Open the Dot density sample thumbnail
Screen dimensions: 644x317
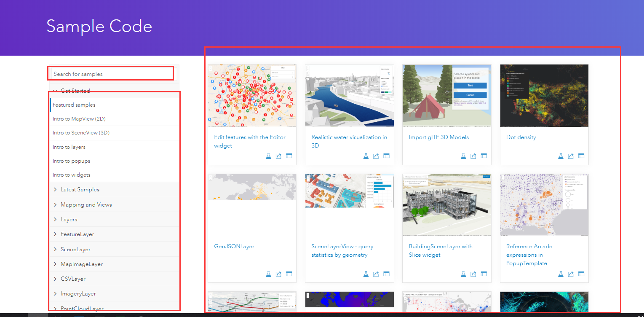pyautogui.click(x=544, y=96)
